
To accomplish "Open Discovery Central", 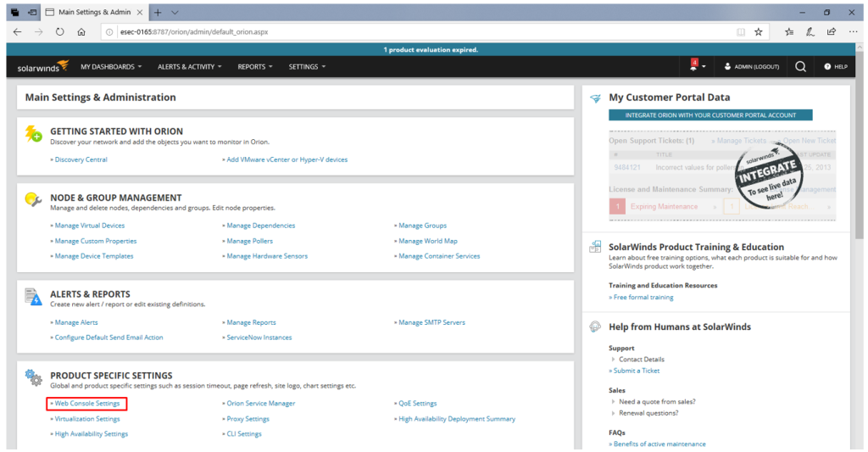I will click(81, 159).
